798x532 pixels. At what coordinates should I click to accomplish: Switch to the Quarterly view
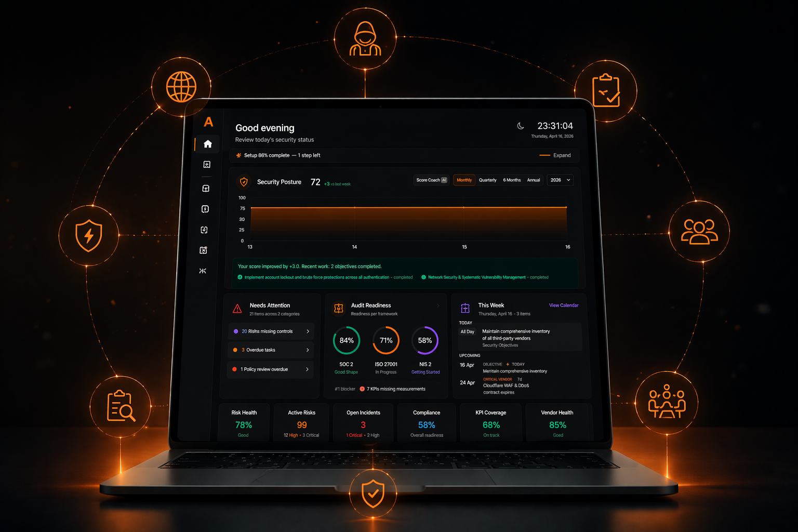[488, 180]
